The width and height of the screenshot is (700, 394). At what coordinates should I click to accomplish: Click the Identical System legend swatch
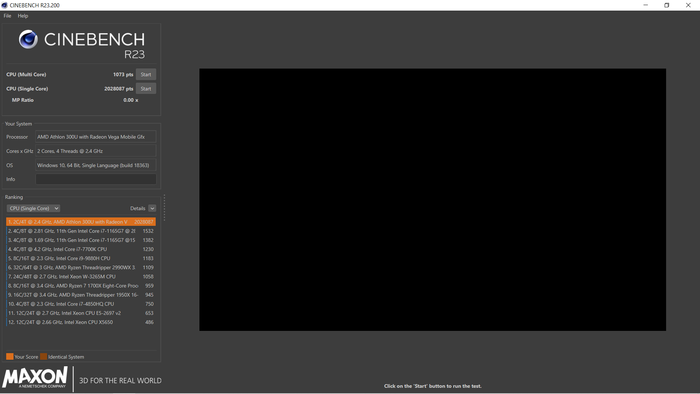(43, 357)
